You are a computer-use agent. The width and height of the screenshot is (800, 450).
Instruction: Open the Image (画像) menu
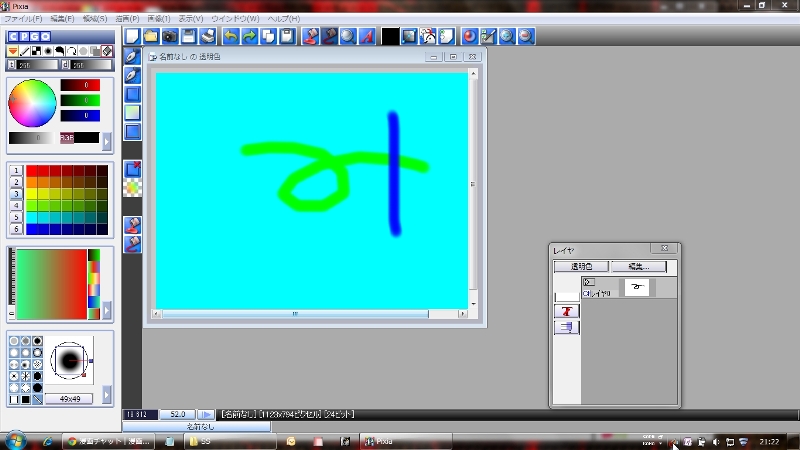click(159, 18)
